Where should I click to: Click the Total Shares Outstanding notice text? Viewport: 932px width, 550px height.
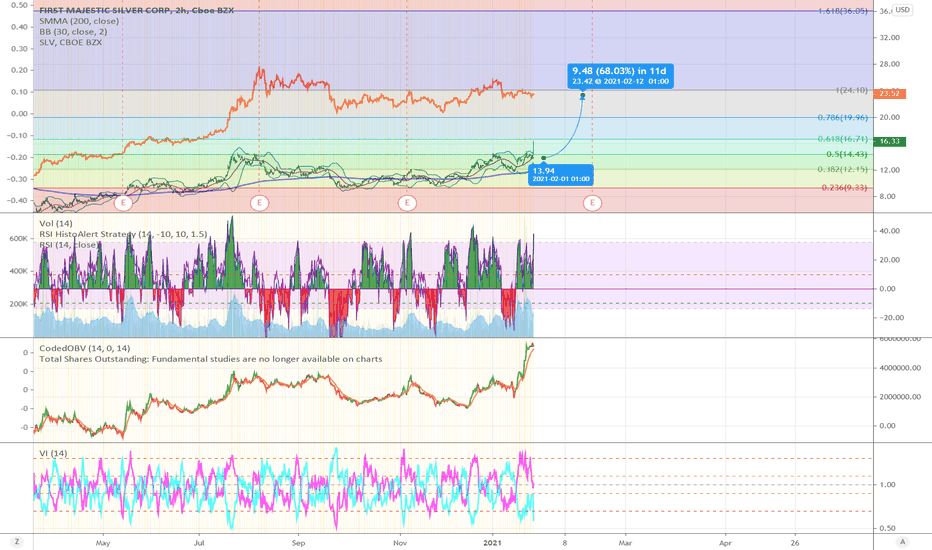point(210,359)
